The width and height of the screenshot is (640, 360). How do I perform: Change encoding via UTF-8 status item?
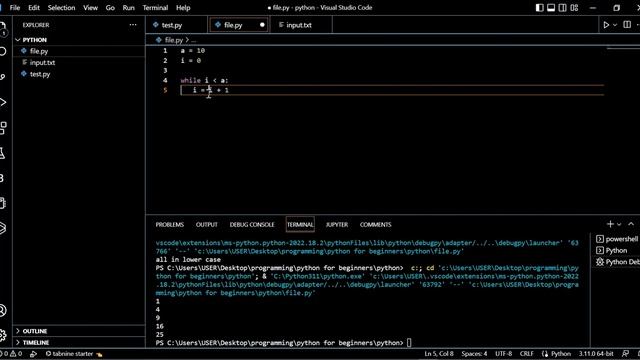[x=504, y=354]
